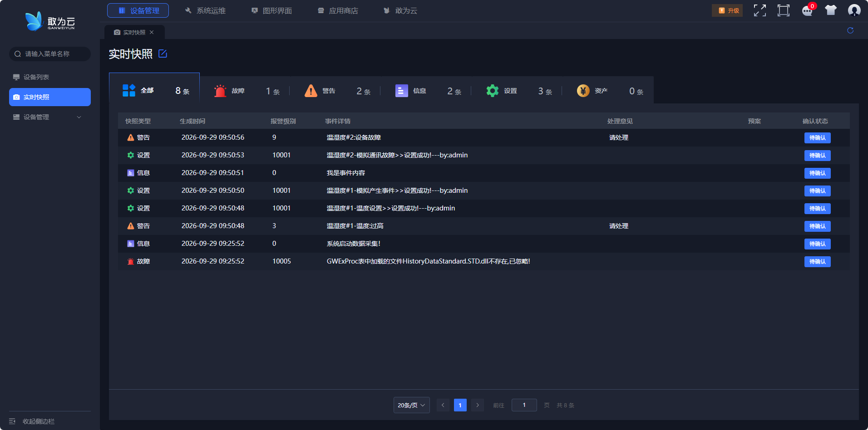Open 敢为云 top navigation tab
The image size is (868, 430).
coord(400,10)
